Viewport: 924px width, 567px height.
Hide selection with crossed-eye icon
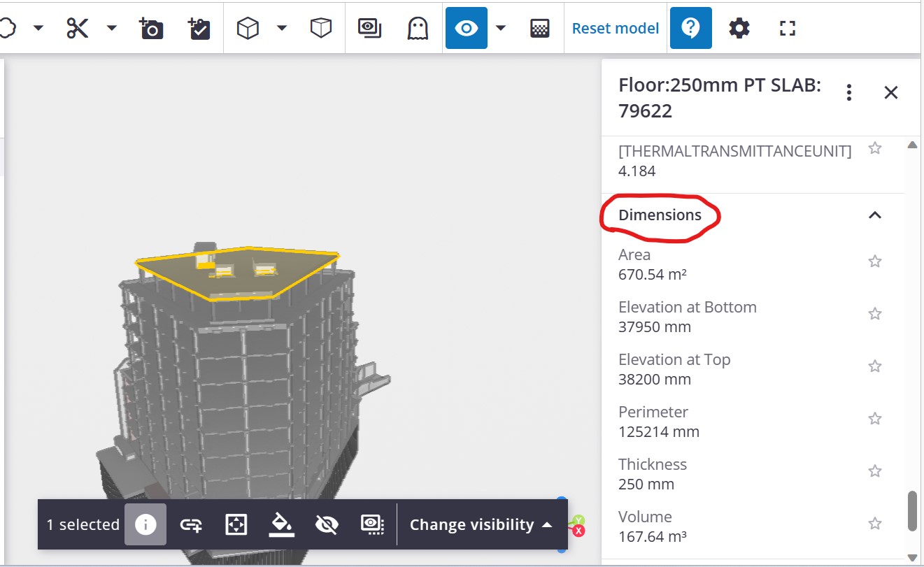coord(327,524)
